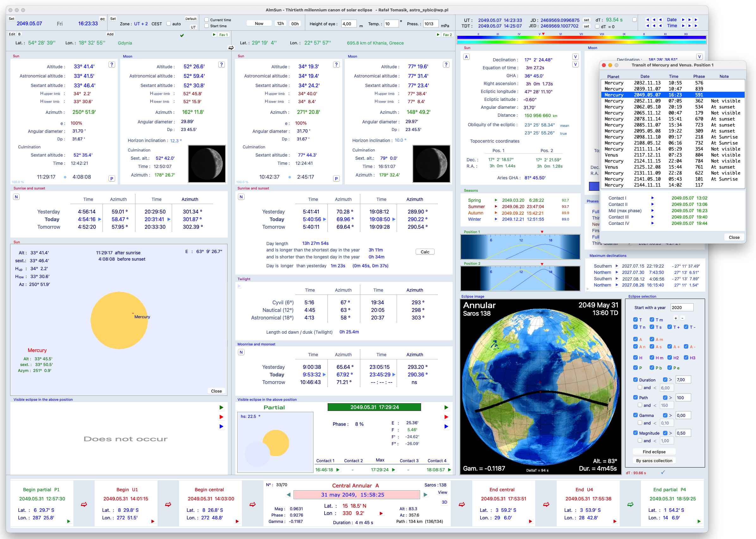This screenshot has width=756, height=539.
Task: Uncheck the 'H3' eclipse type checkbox
Action: click(x=686, y=357)
